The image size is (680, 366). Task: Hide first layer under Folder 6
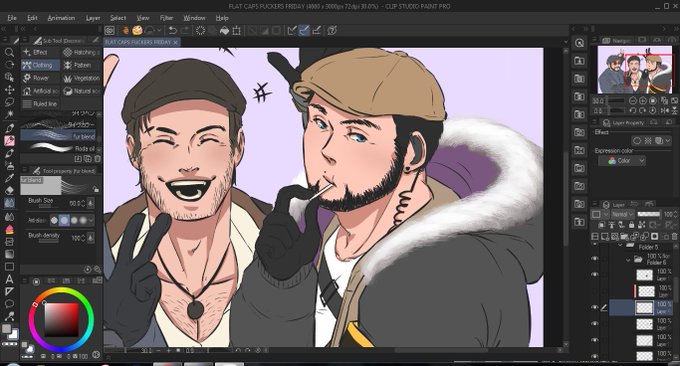[595, 274]
